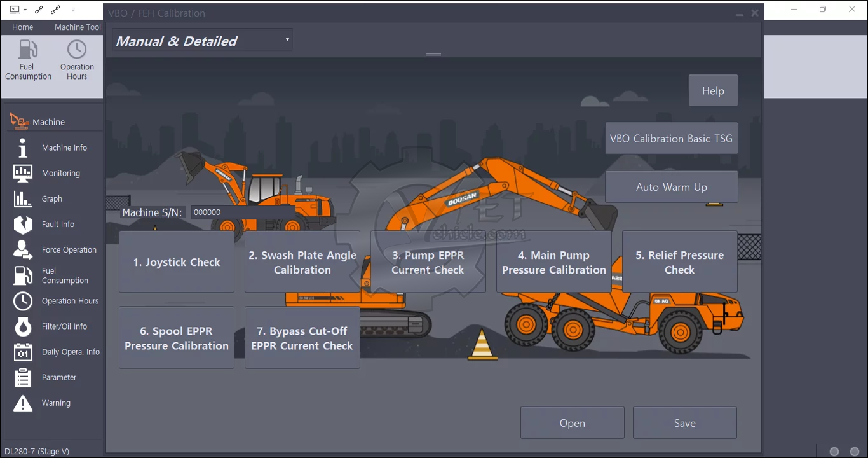
Task: Open 5. Relief Pressure Check
Action: (680, 261)
